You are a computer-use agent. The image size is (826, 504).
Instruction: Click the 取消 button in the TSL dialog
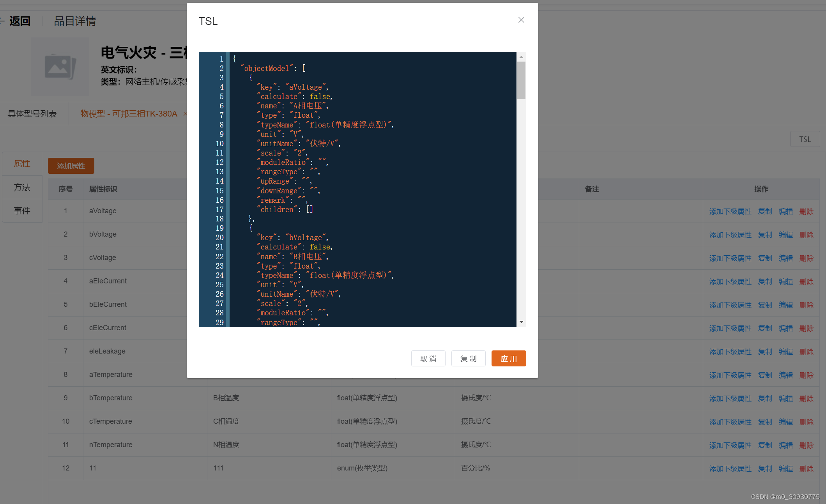(428, 359)
